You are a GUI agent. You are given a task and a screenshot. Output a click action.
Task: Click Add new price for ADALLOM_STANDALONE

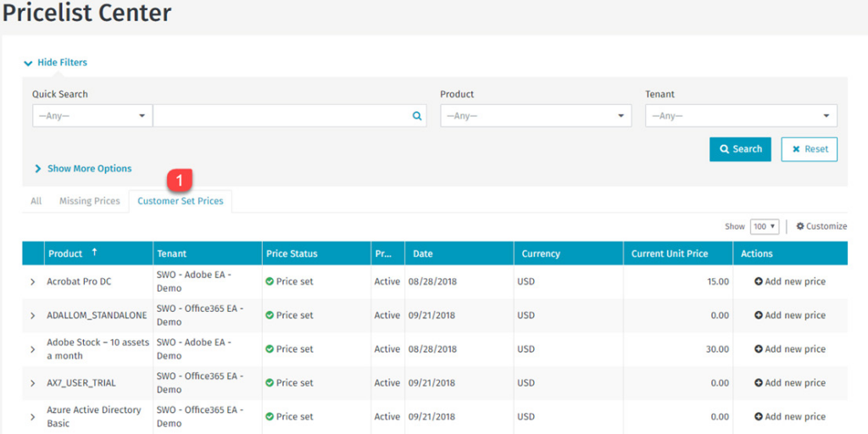789,315
